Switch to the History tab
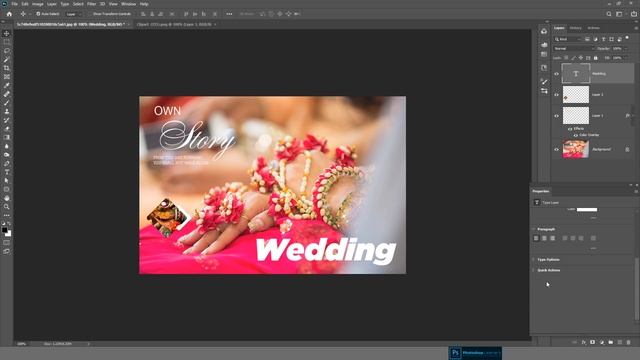Screen dimensions: 640x360 [576, 28]
